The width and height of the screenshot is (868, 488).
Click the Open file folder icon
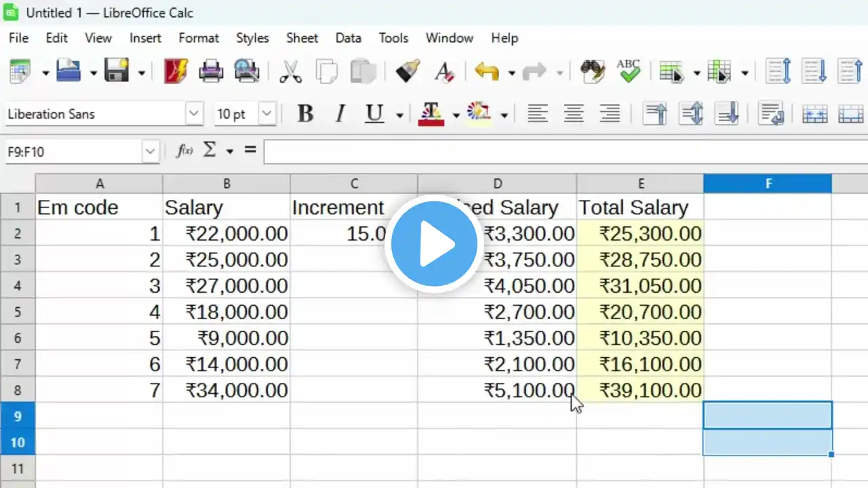tap(68, 71)
